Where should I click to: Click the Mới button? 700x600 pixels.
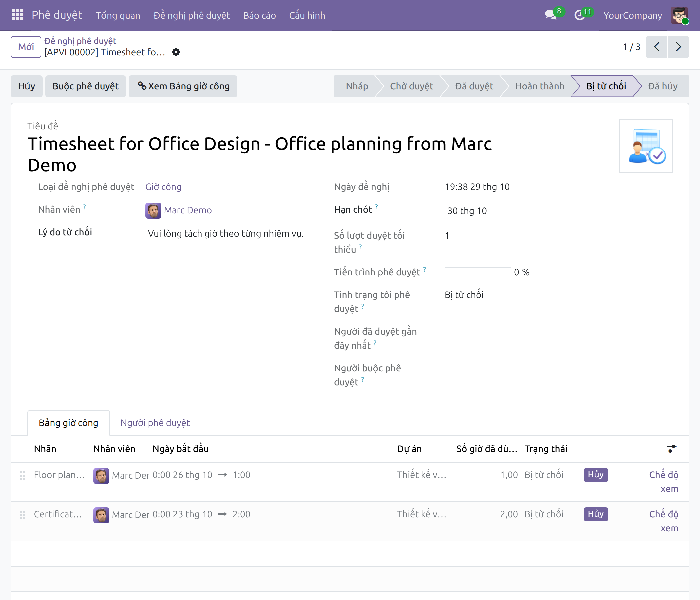[x=26, y=47]
